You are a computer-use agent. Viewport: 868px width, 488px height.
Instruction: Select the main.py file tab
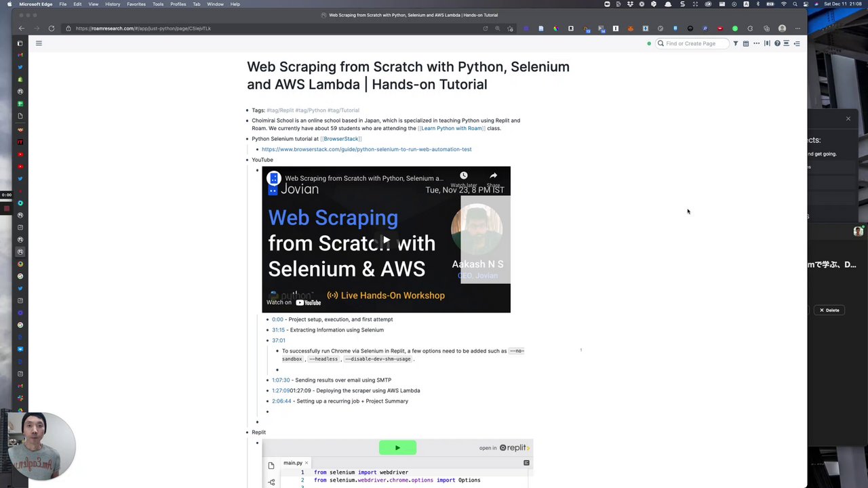tap(293, 463)
